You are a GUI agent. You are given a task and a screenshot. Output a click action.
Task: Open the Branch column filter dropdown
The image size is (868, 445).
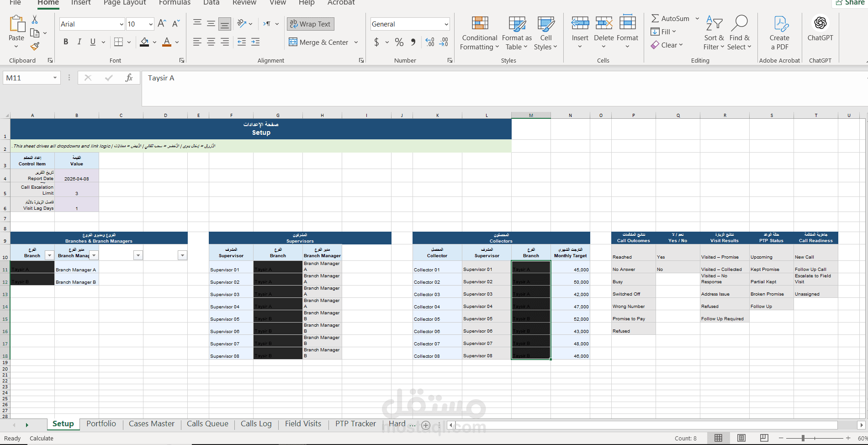tap(50, 255)
